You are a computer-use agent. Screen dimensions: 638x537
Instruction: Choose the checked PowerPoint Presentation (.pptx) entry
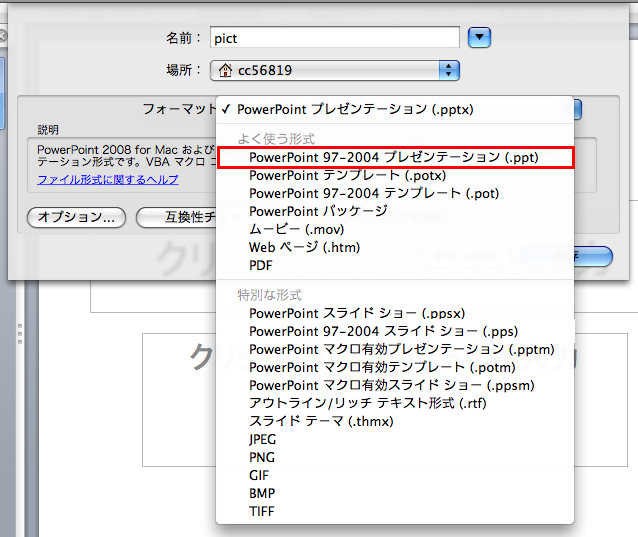pyautogui.click(x=395, y=109)
